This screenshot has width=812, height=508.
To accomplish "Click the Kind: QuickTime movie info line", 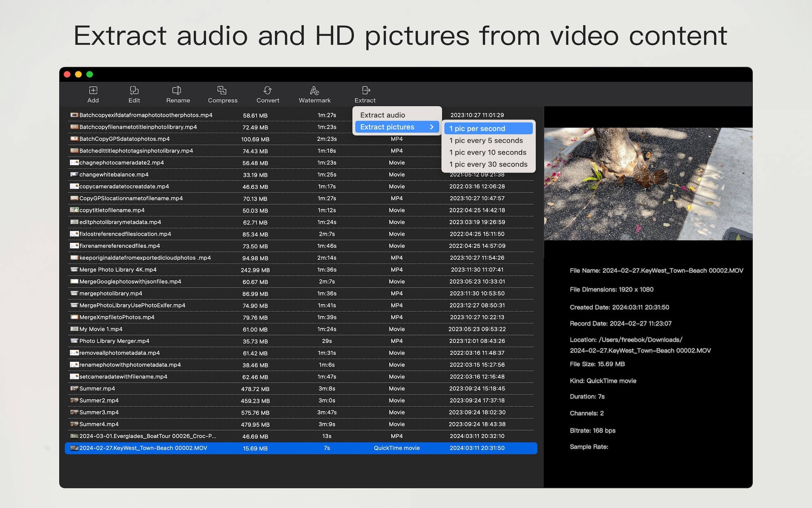I will [x=603, y=381].
